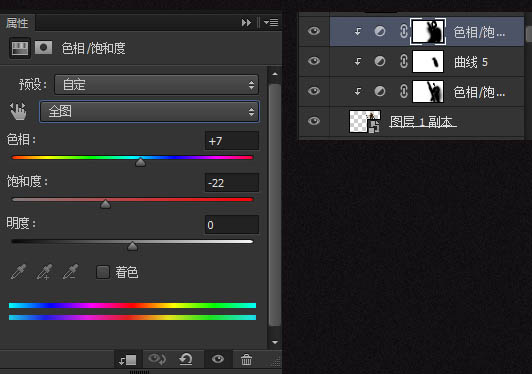Image resolution: width=532 pixels, height=374 pixels.
Task: Click the 色相 hue value field
Action: (x=232, y=141)
